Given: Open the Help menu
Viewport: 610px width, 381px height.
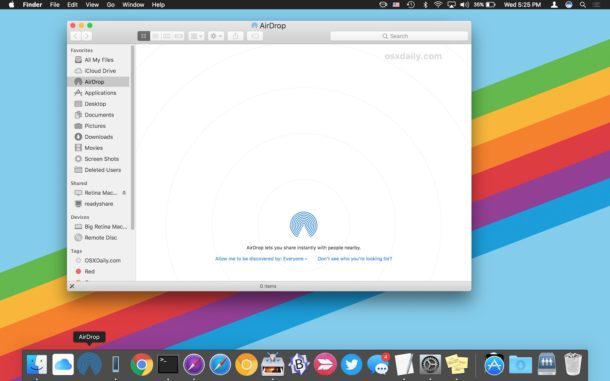Looking at the screenshot, I should pos(158,5).
